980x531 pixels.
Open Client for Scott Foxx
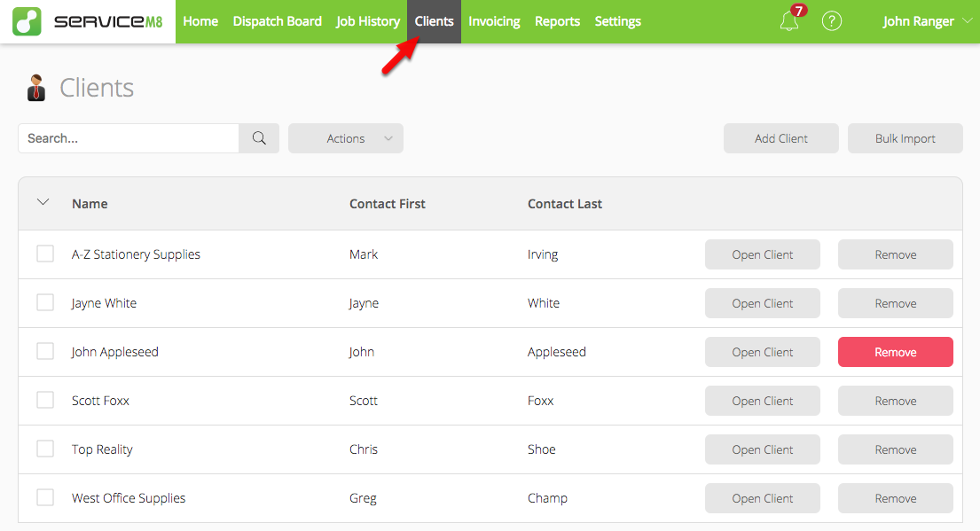[762, 401]
